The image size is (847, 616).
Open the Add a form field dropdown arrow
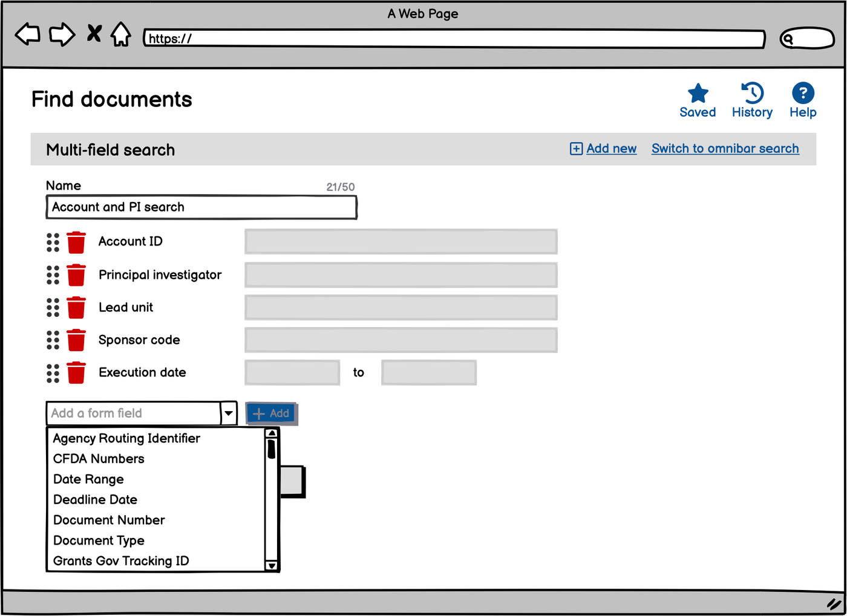(x=229, y=413)
